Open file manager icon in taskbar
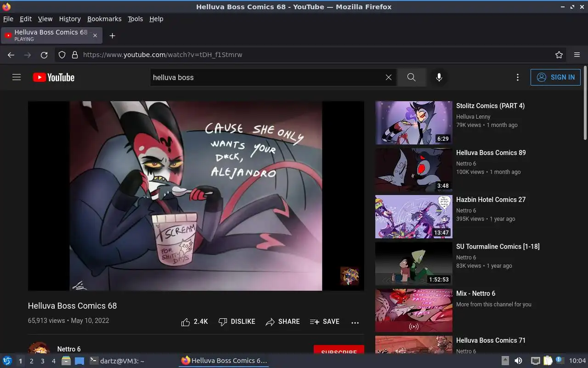Viewport: 588px width, 368px height. [x=66, y=361]
